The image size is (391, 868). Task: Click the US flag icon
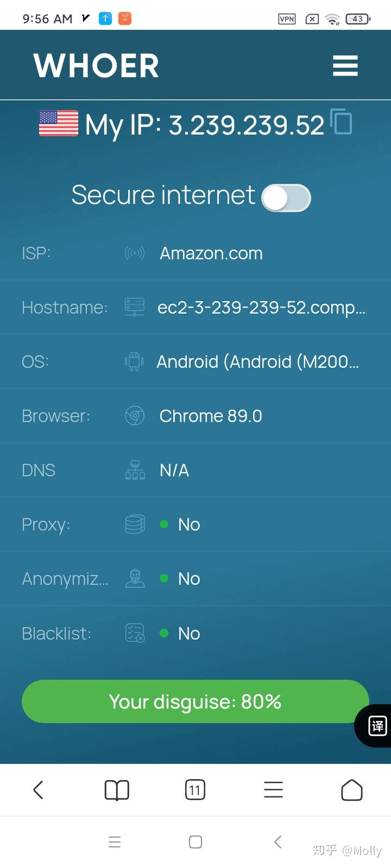click(59, 123)
